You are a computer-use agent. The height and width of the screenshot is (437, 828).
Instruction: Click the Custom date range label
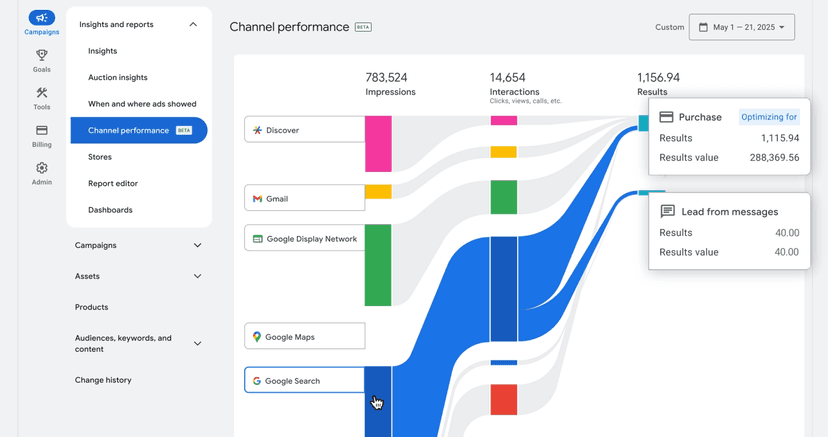pos(670,27)
